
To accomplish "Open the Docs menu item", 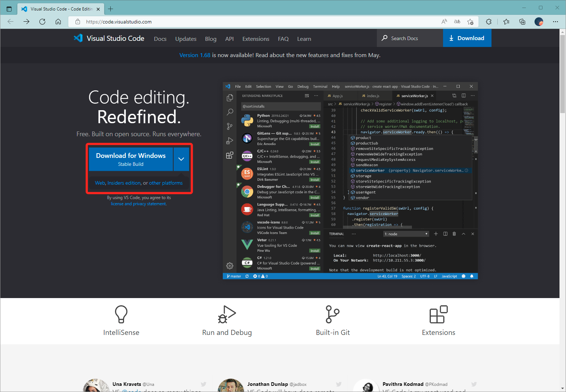I will pos(160,39).
